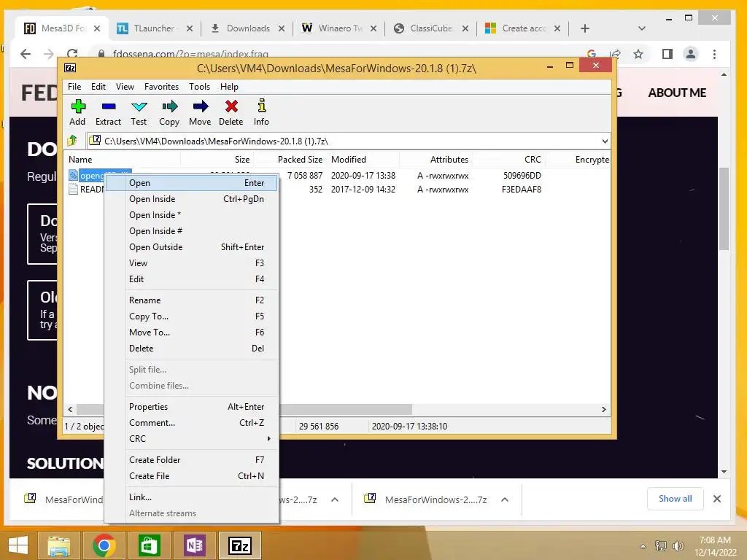Click 7-Zip horizontal scrollbar right arrow
Viewport: 747px width, 560px height.
(603, 410)
